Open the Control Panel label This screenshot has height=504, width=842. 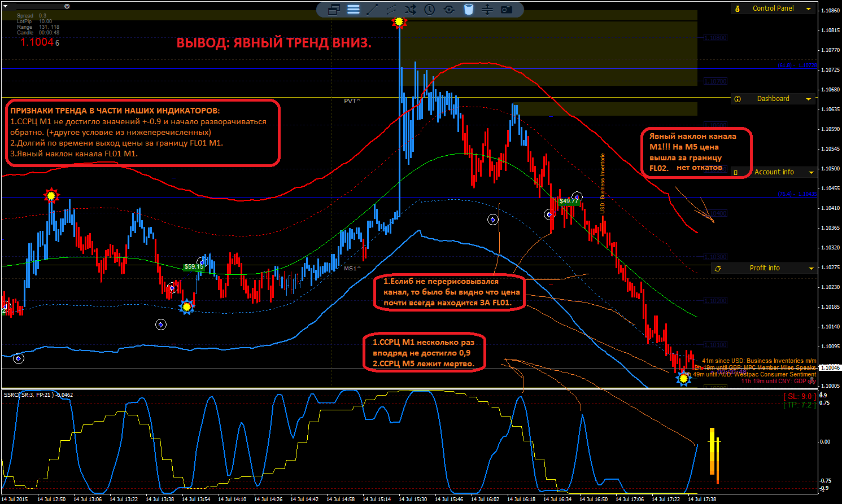coord(773,8)
